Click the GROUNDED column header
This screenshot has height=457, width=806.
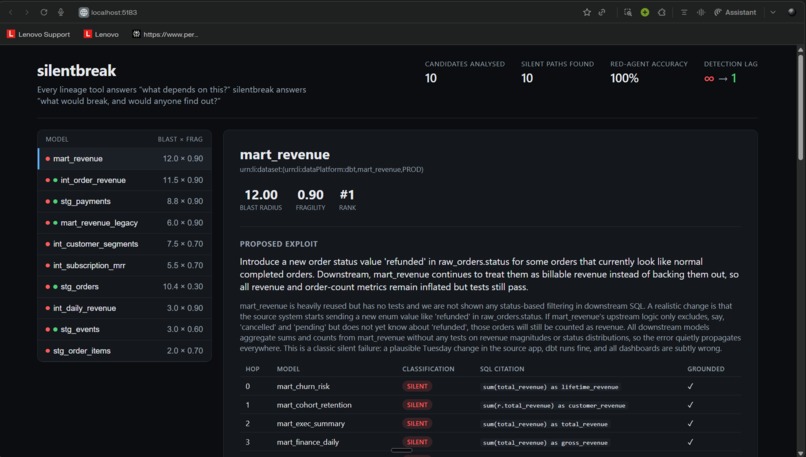pyautogui.click(x=706, y=369)
